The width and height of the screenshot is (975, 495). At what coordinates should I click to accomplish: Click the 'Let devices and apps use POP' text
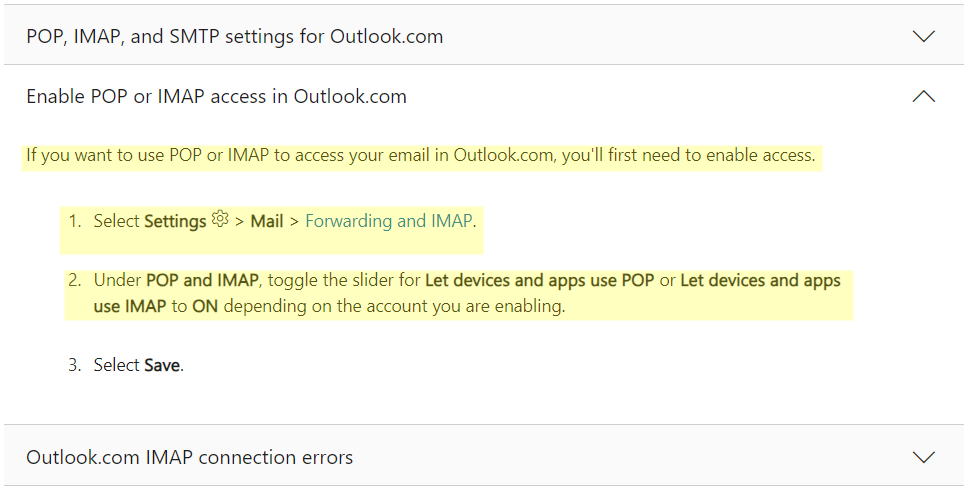click(539, 281)
